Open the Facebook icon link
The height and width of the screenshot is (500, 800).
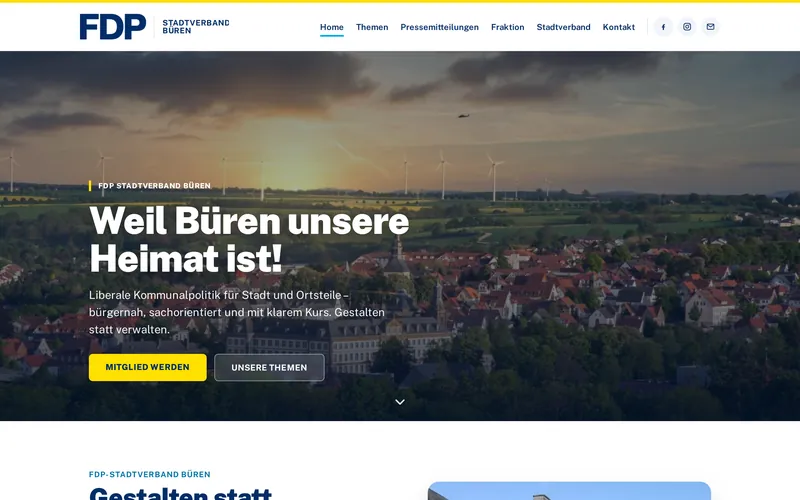[x=663, y=27]
